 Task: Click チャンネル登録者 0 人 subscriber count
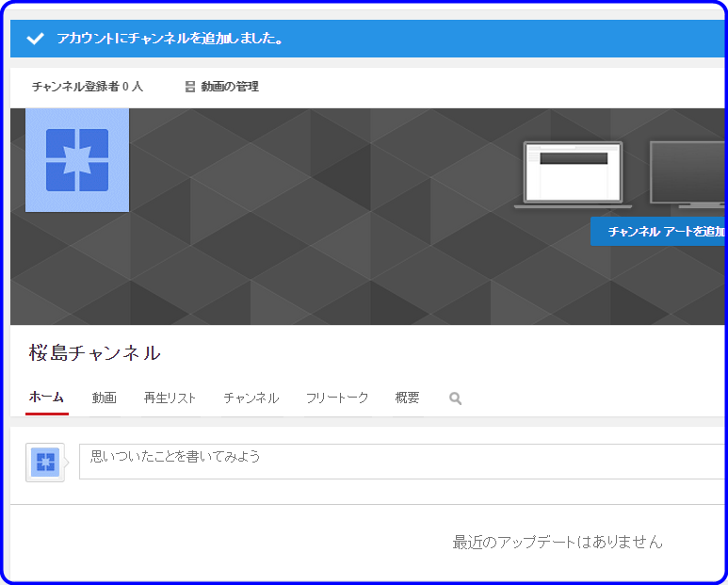pos(88,87)
